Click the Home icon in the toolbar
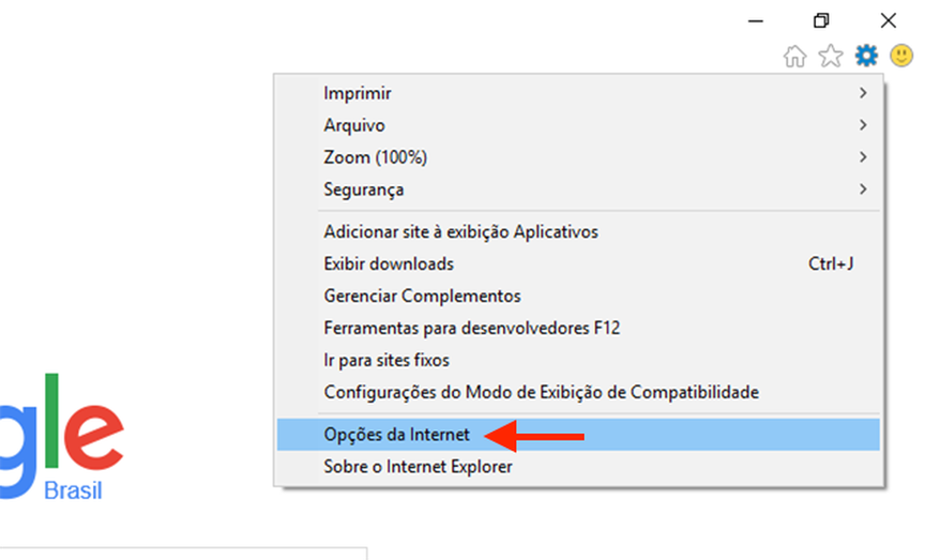925x560 pixels. [x=794, y=55]
